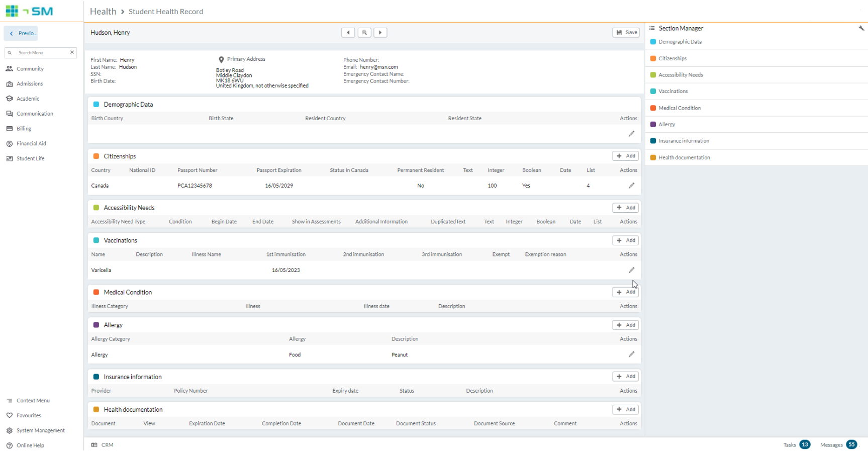Click the Accessibility Need Type column header
This screenshot has width=868, height=451.
pyautogui.click(x=118, y=222)
